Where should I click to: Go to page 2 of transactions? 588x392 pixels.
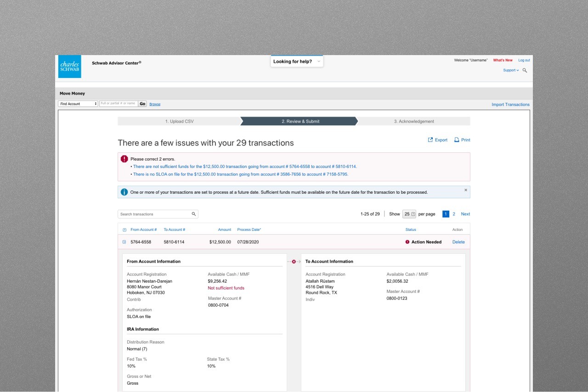point(454,214)
